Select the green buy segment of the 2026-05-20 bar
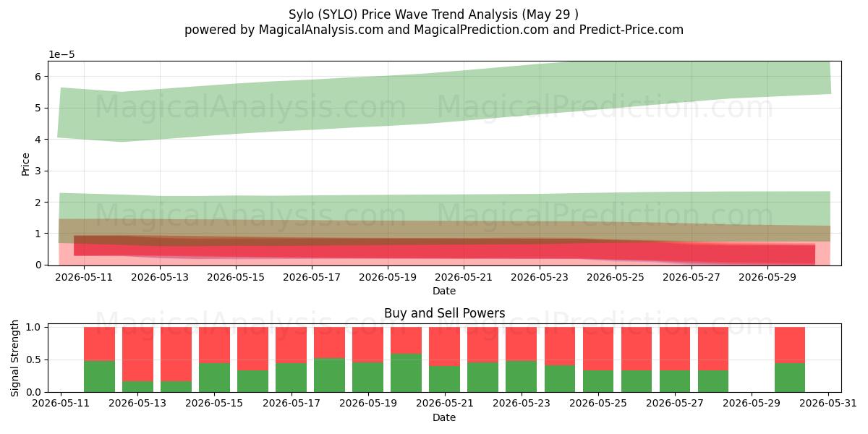Screen dimensions: 868x434 406,373
